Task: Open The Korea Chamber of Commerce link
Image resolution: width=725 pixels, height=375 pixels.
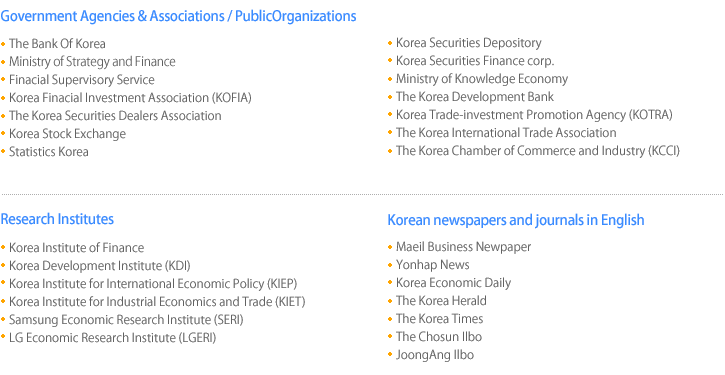Action: [538, 151]
